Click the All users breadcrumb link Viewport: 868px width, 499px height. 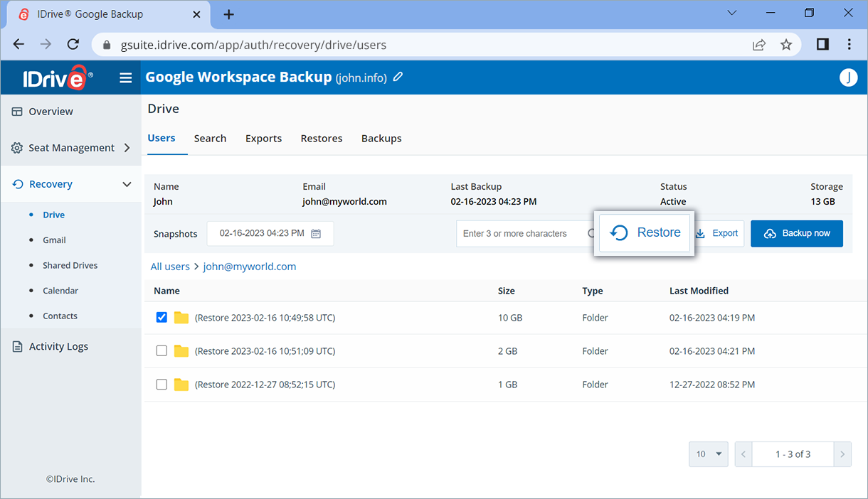[x=169, y=266]
